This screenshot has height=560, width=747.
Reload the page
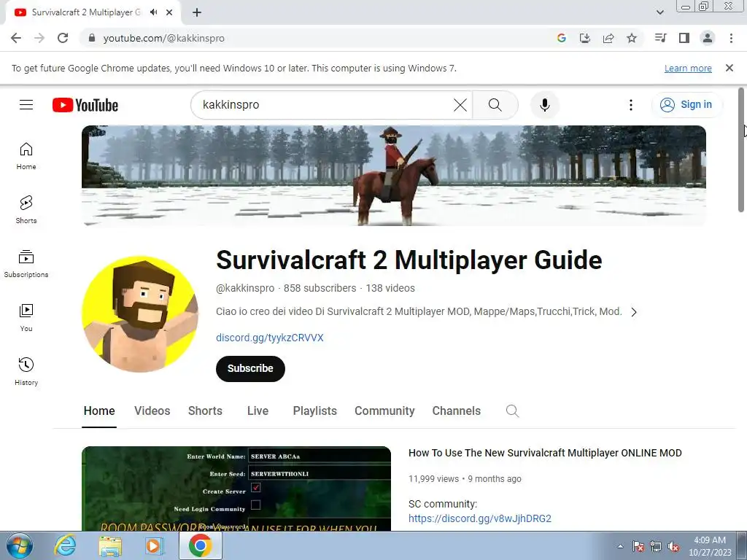pyautogui.click(x=63, y=38)
